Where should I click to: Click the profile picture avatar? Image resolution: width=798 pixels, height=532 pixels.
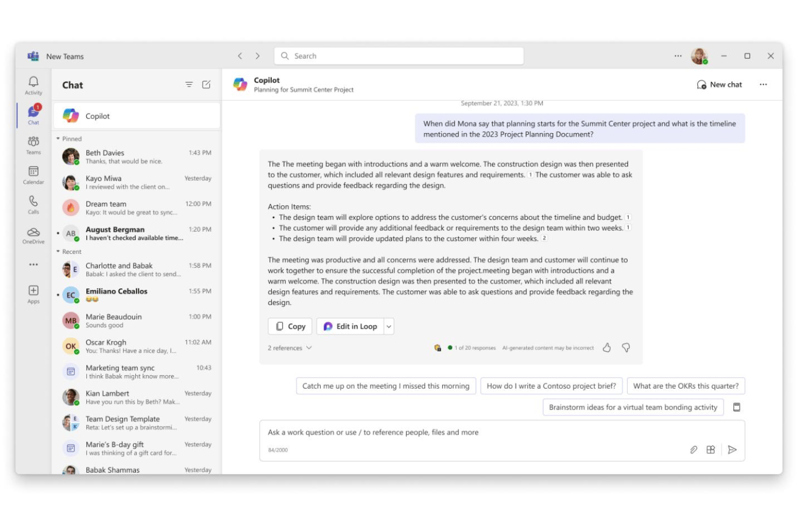699,56
